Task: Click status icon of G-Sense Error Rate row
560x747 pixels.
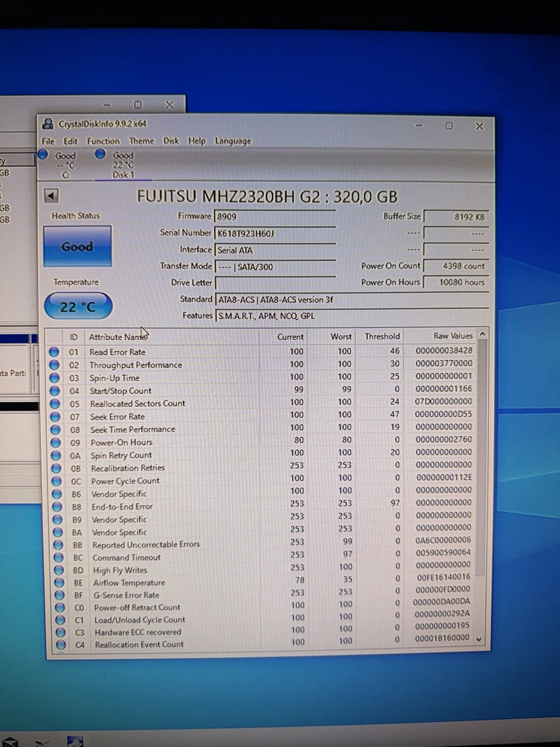Action: [x=60, y=595]
